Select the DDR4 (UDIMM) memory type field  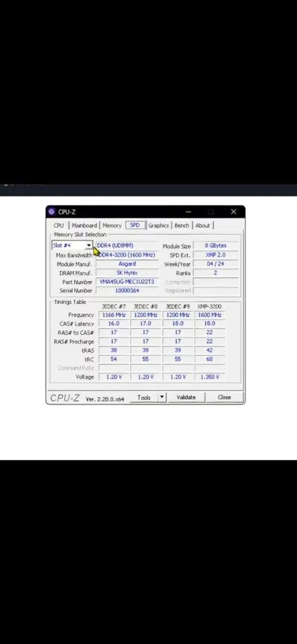(x=127, y=246)
